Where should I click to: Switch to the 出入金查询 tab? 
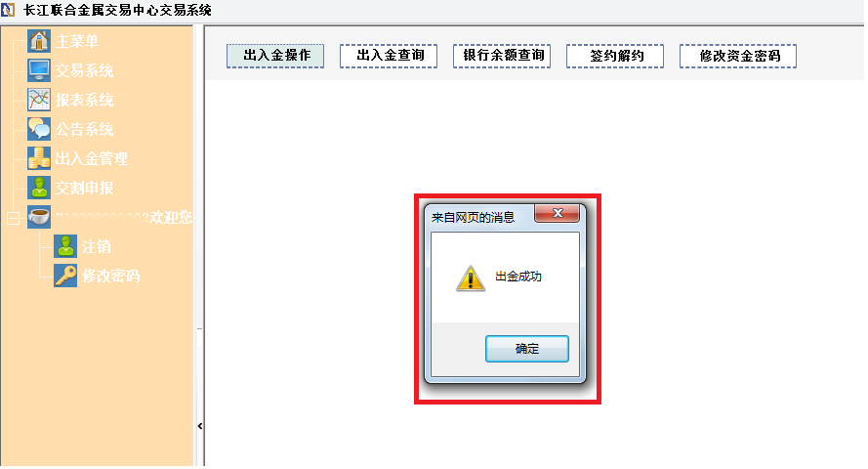(389, 56)
